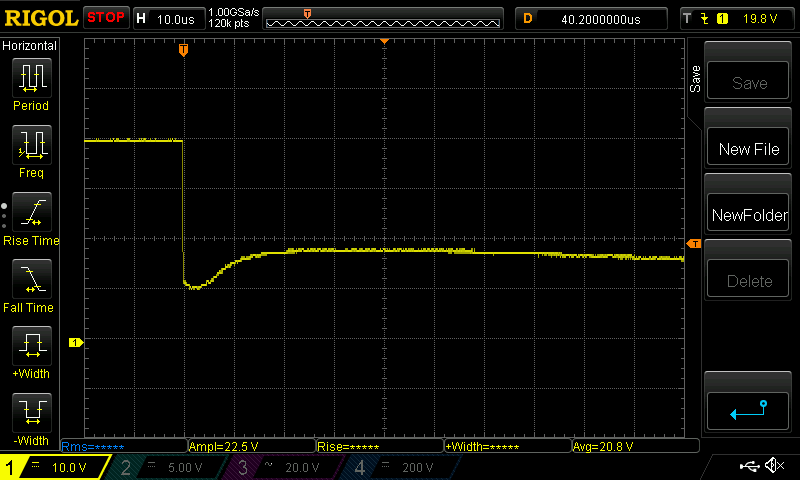This screenshot has height=480, width=800.
Task: Click the red STOP run status indicator
Action: [x=106, y=18]
